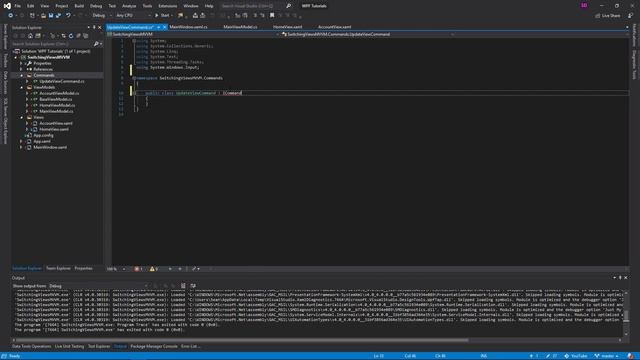This screenshot has width=640, height=360.
Task: Open the UpdateViewCommand class navigation dropdown
Action: click(x=368, y=34)
